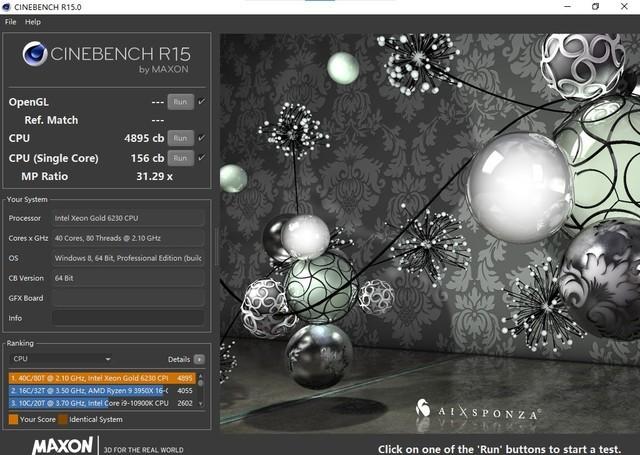Click the Cinebench sphere logo icon
Image resolution: width=640 pixels, height=455 pixels.
tap(34, 57)
